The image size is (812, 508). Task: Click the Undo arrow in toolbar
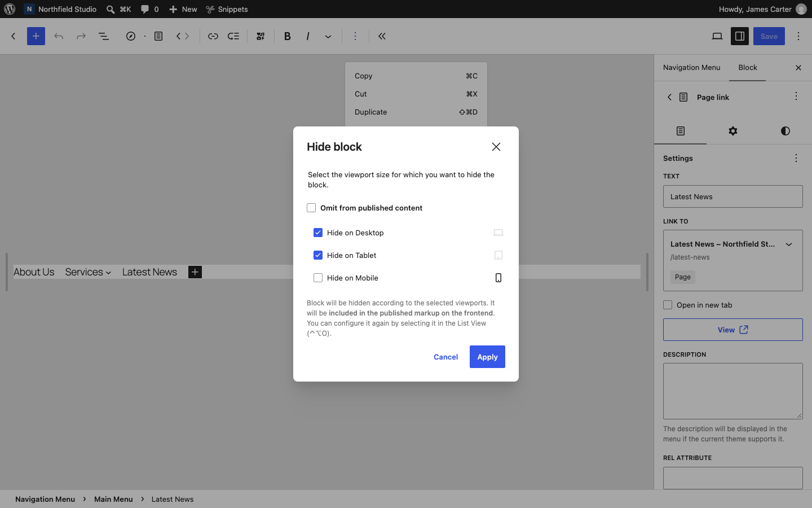59,36
